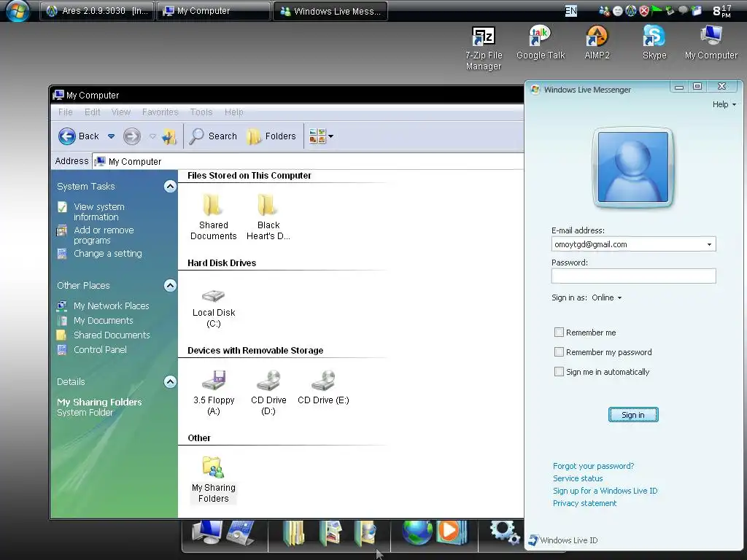Collapse the System Tasks panel
This screenshot has width=747, height=560.
coord(170,186)
